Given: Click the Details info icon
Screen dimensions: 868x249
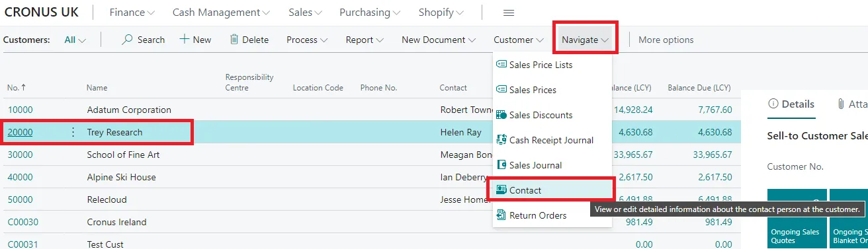Looking at the screenshot, I should [773, 104].
